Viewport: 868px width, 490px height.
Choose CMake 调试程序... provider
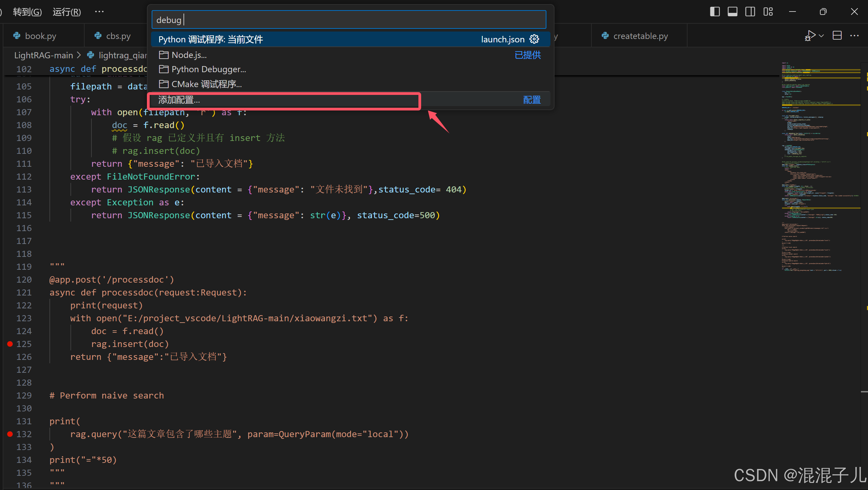350,84
